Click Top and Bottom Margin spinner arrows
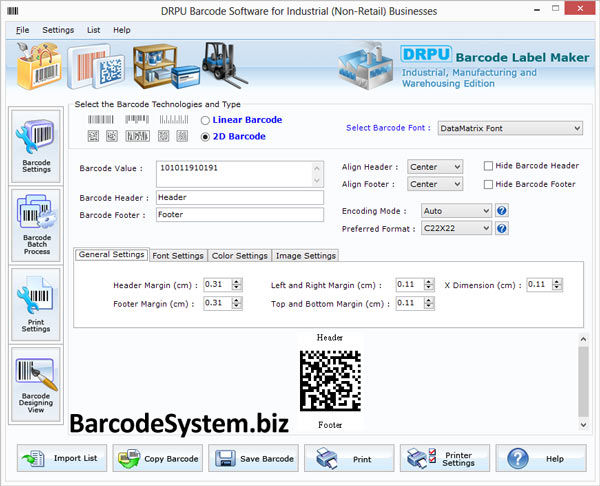 429,303
